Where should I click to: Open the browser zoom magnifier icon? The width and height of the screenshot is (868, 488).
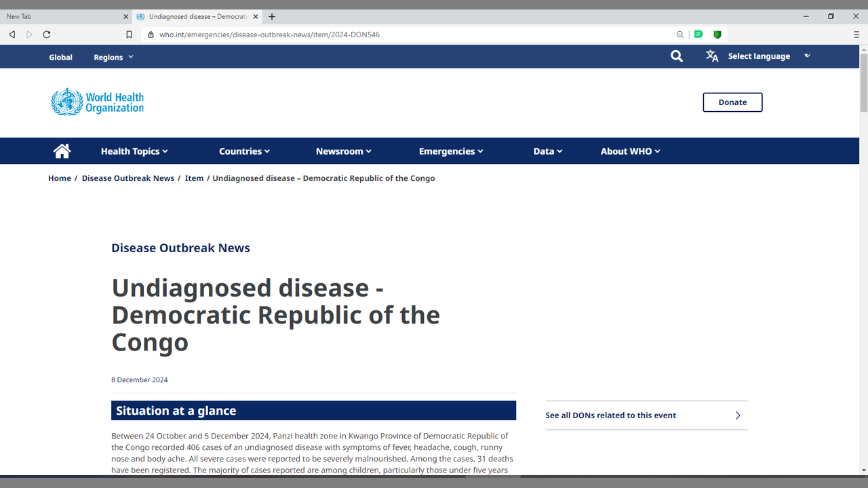(x=679, y=35)
